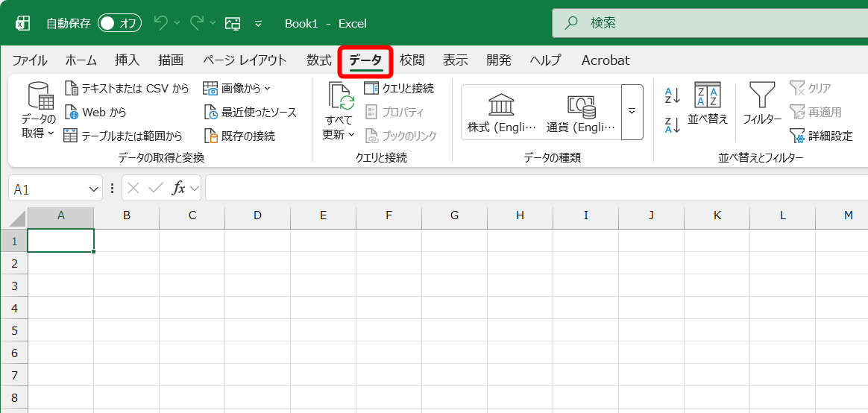This screenshot has width=868, height=413.
Task: Expand the データの取得 dropdown label
Action: 38,126
